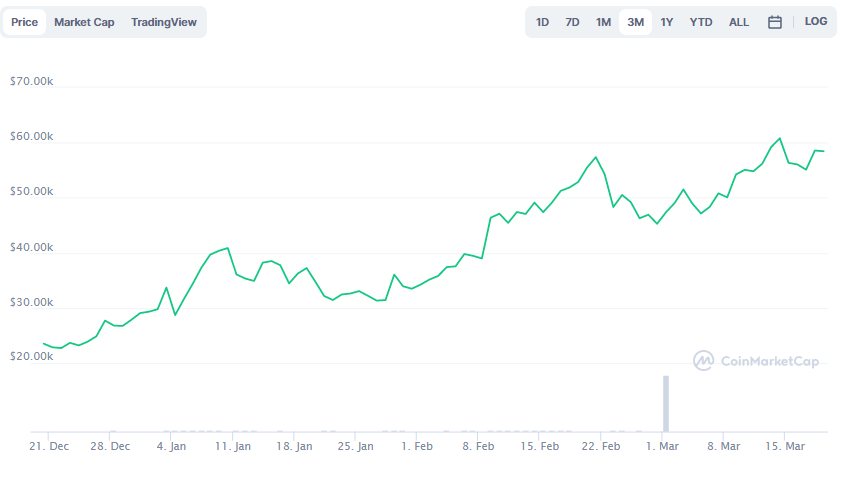Image resolution: width=847 pixels, height=477 pixels.
Task: Click the $70.00k axis label
Action: click(31, 82)
